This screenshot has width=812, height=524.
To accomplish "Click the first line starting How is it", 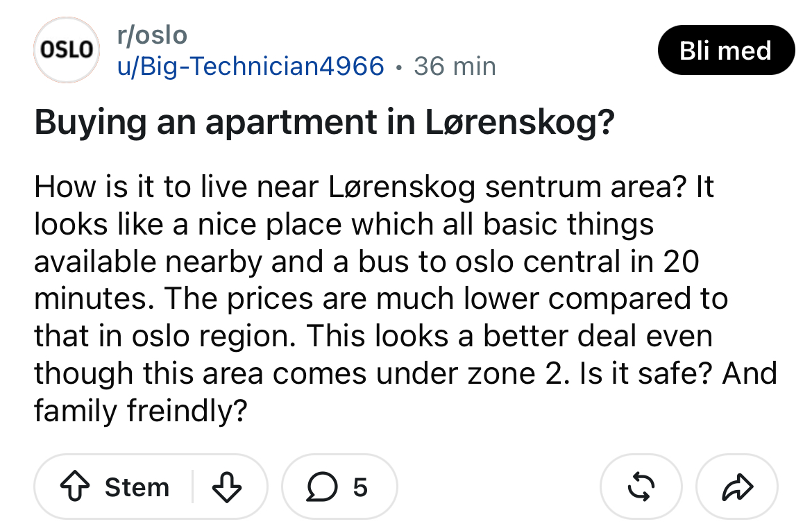I will 374,187.
